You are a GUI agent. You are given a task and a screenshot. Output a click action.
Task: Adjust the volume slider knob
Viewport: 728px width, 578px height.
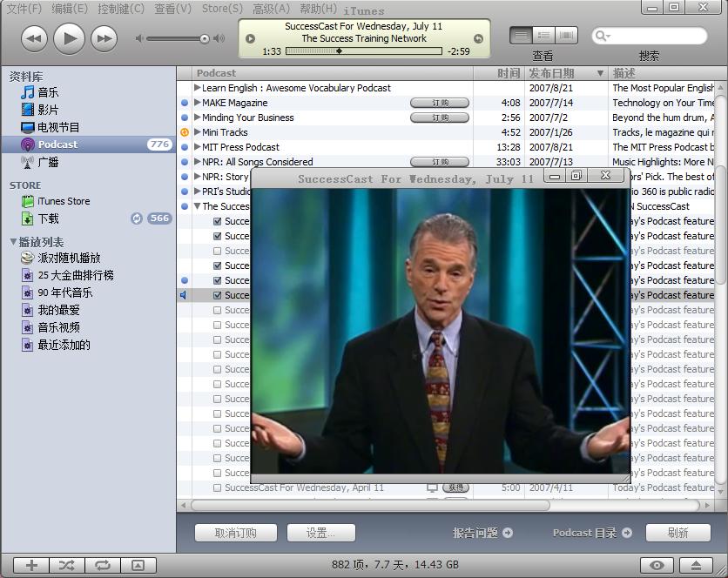205,38
